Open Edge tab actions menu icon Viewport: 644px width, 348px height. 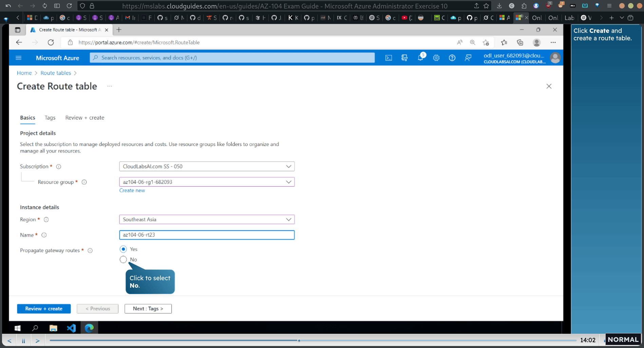(x=18, y=30)
